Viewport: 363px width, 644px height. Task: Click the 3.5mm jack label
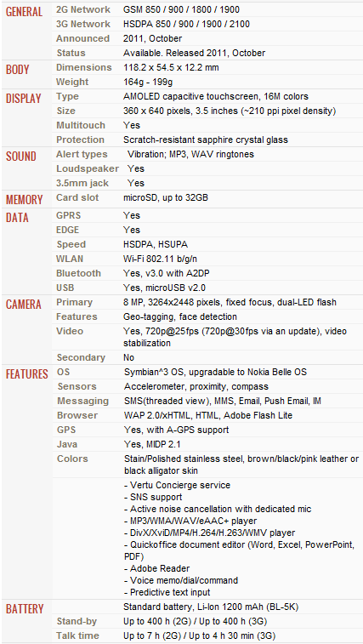point(83,183)
